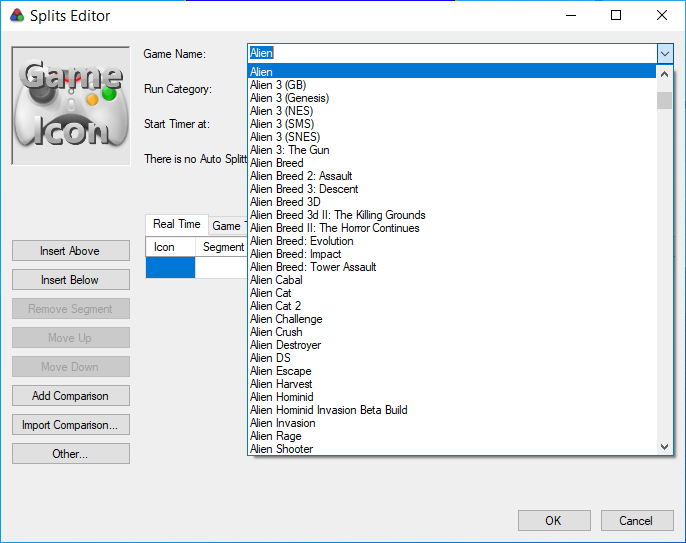Click the Move Down button
The height and width of the screenshot is (543, 686).
[x=71, y=367]
